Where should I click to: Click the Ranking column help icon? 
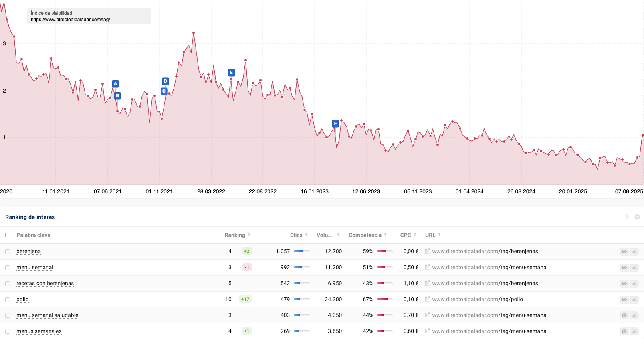click(x=249, y=235)
